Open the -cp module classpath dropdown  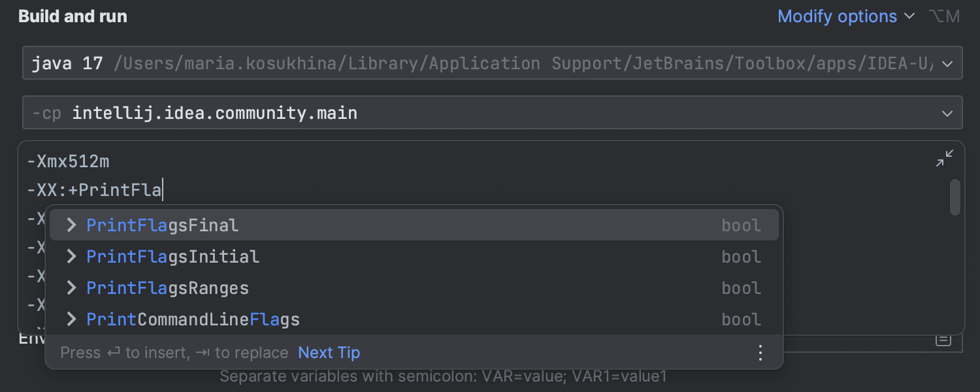947,112
